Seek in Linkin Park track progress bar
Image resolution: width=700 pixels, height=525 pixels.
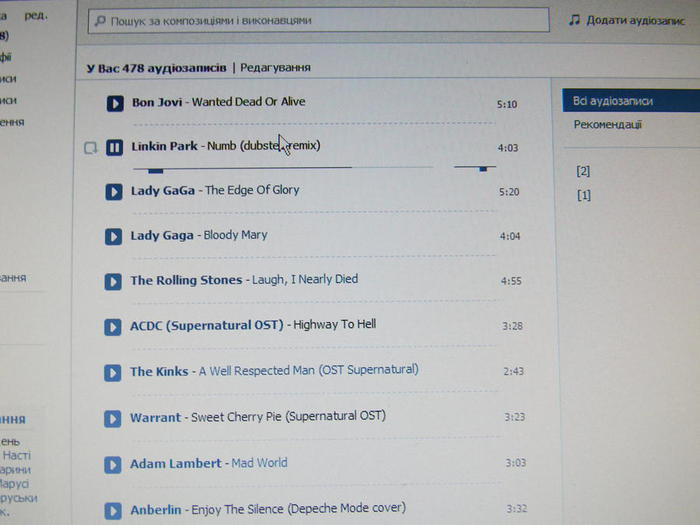point(283,168)
